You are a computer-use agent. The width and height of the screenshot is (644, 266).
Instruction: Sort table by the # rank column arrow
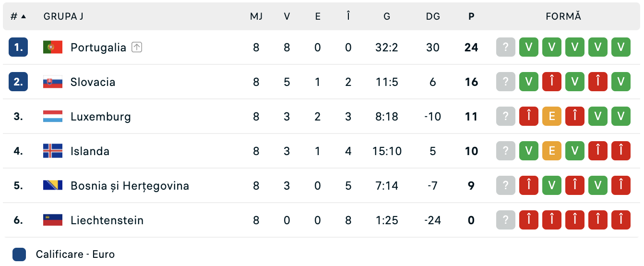[24, 16]
